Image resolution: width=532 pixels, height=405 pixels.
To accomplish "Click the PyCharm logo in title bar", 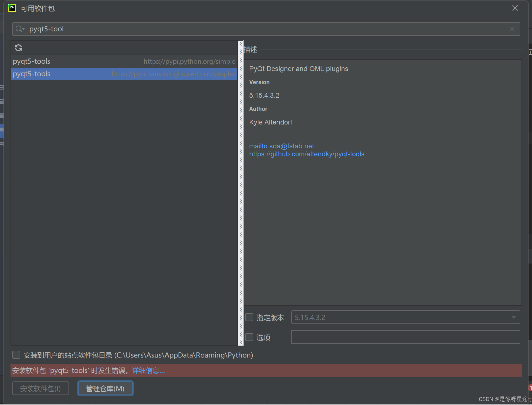I will 12,8.
